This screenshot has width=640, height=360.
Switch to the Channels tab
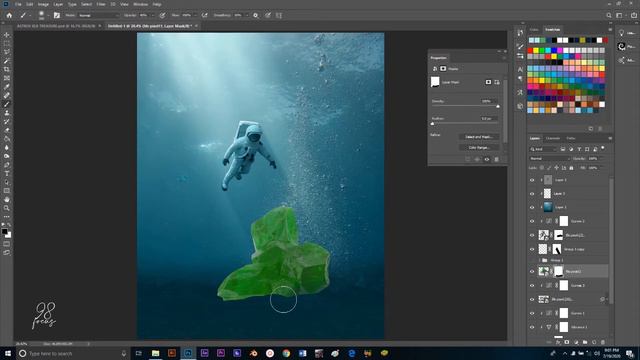pyautogui.click(x=553, y=138)
